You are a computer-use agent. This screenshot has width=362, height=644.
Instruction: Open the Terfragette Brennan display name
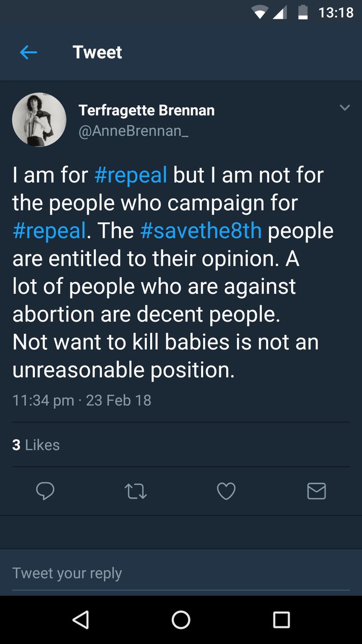pyautogui.click(x=146, y=111)
